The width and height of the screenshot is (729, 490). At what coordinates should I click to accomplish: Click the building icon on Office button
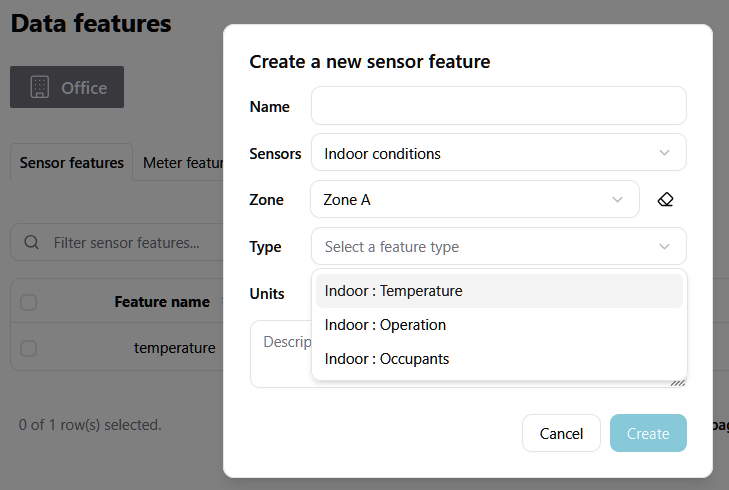[x=40, y=87]
